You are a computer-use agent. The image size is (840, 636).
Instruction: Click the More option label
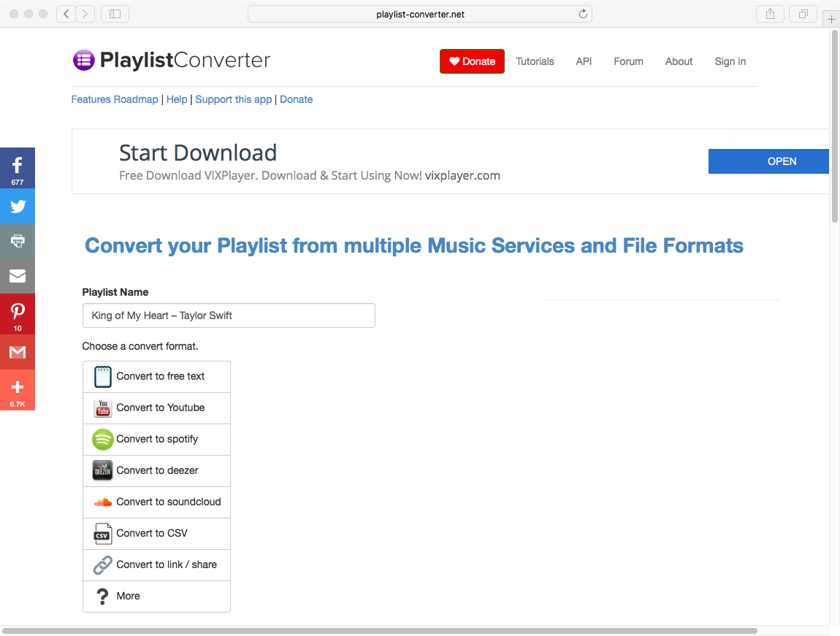[128, 597]
